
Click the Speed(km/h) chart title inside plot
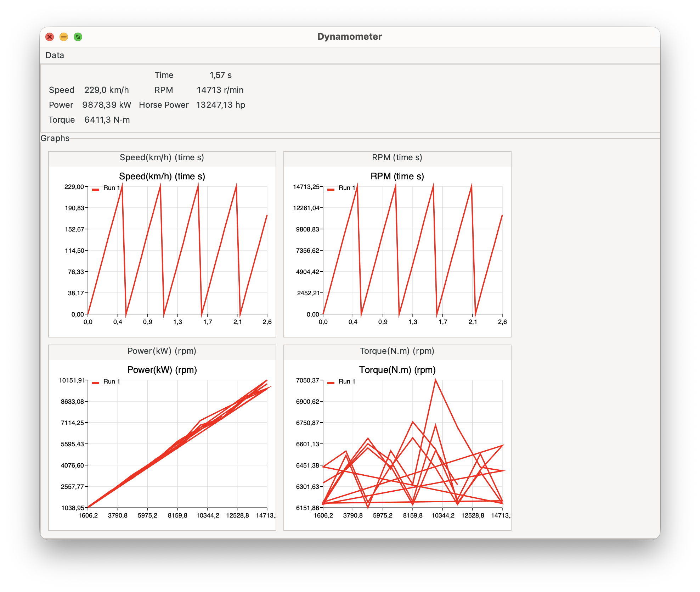coord(162,176)
